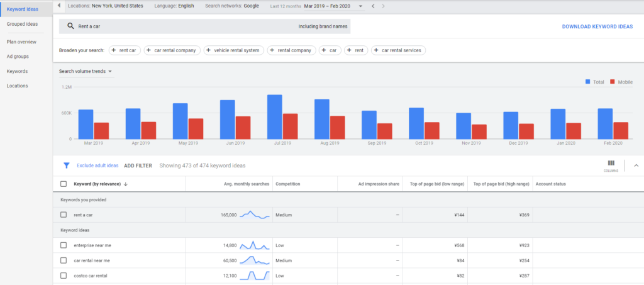Image resolution: width=644 pixels, height=285 pixels.
Task: Click the 165,000 searches value
Action: 228,215
